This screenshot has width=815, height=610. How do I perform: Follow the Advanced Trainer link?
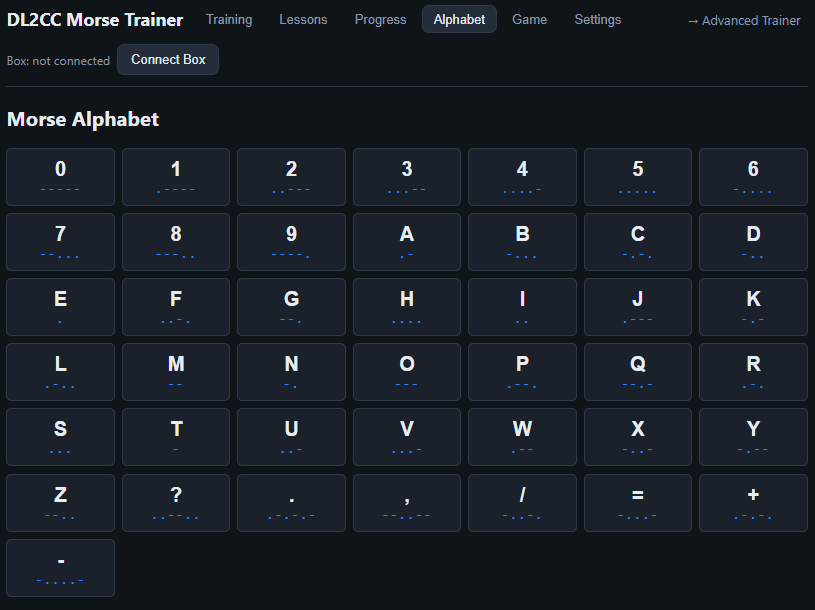[744, 21]
